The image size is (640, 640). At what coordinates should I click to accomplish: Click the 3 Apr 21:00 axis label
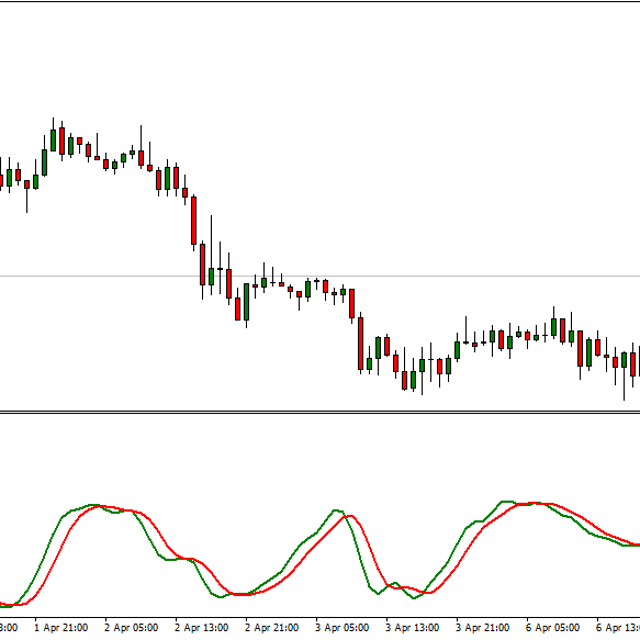484,628
